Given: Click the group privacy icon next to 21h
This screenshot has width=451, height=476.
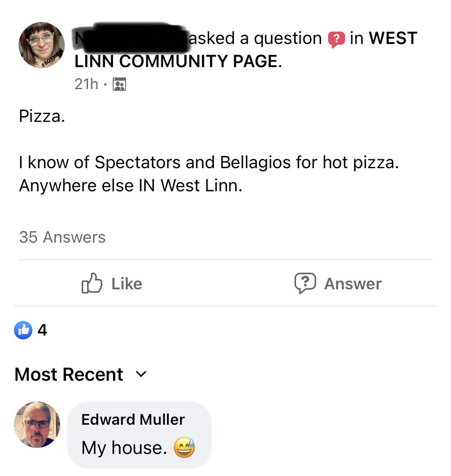Looking at the screenshot, I should click(119, 84).
